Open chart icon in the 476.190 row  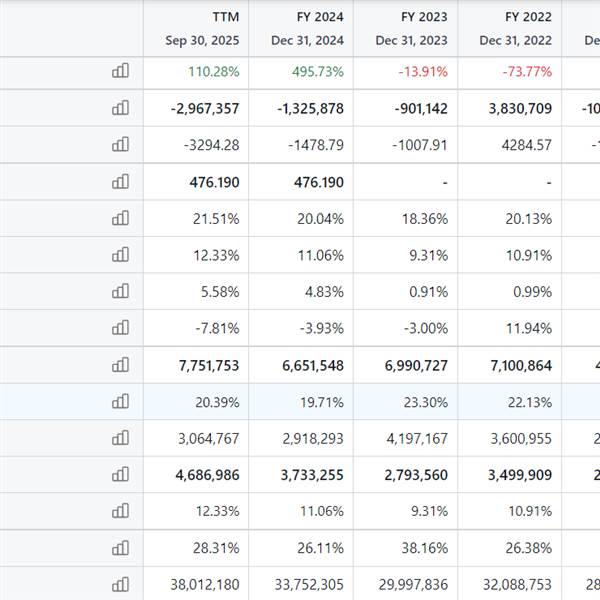(121, 181)
